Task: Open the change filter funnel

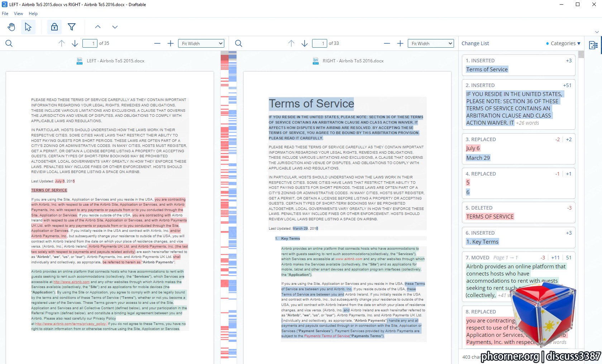Action: click(72, 27)
